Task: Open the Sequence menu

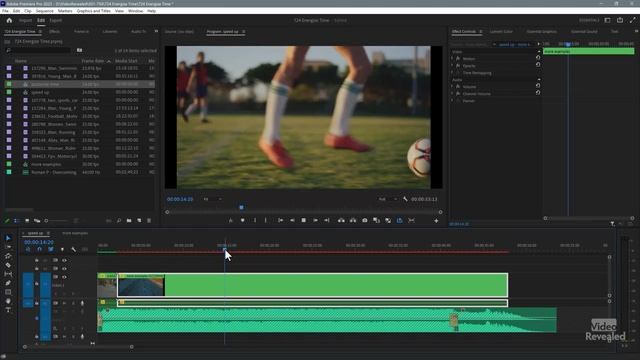Action: click(x=44, y=11)
